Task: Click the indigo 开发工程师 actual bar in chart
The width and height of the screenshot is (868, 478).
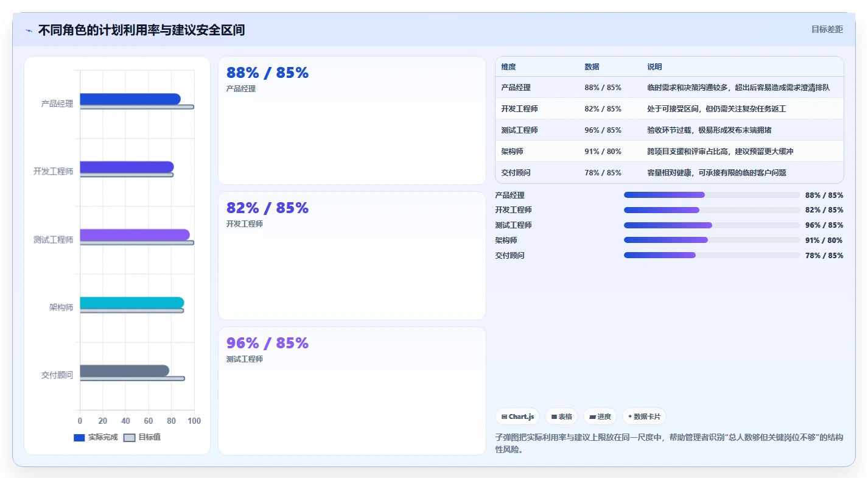Action: coord(127,167)
